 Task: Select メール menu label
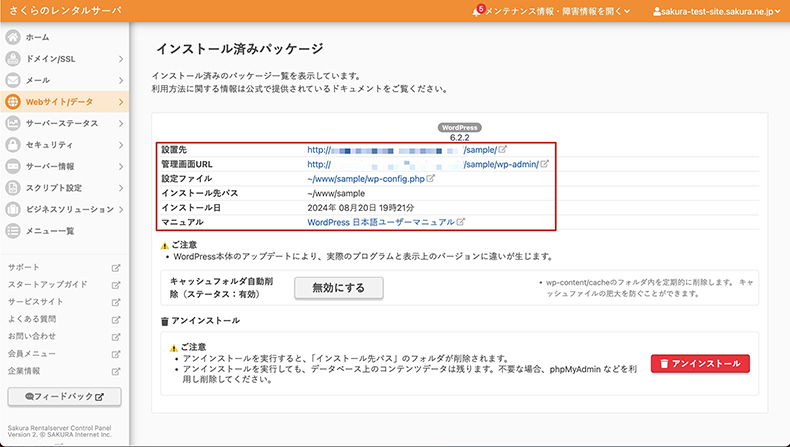[38, 80]
